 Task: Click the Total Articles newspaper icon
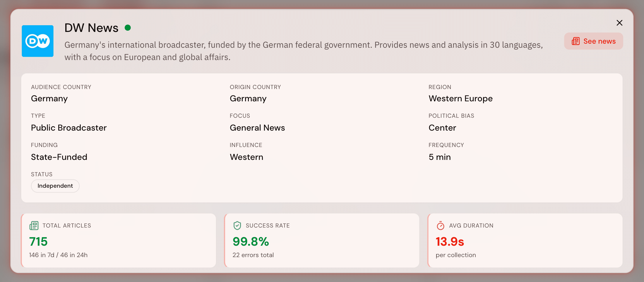click(x=34, y=226)
